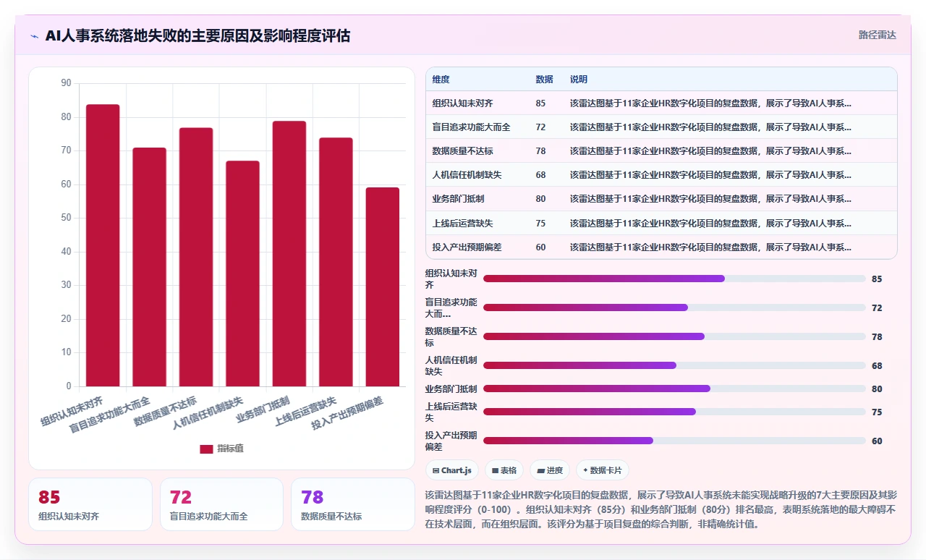Screen dimensions: 926x560
Task: Click the progress value 68 for 人机信任机制缺失
Action: click(877, 365)
